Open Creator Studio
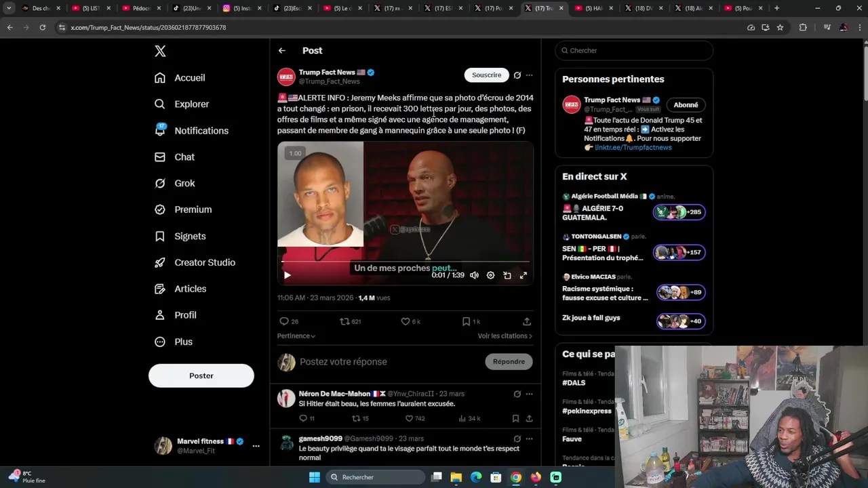868x488 pixels. coord(195,262)
